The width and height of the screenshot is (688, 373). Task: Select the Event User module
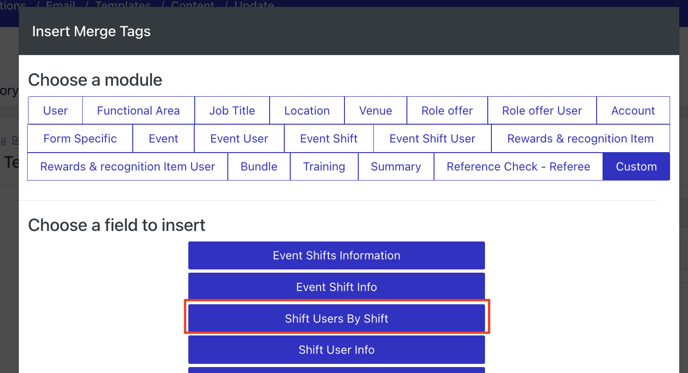[x=239, y=139]
